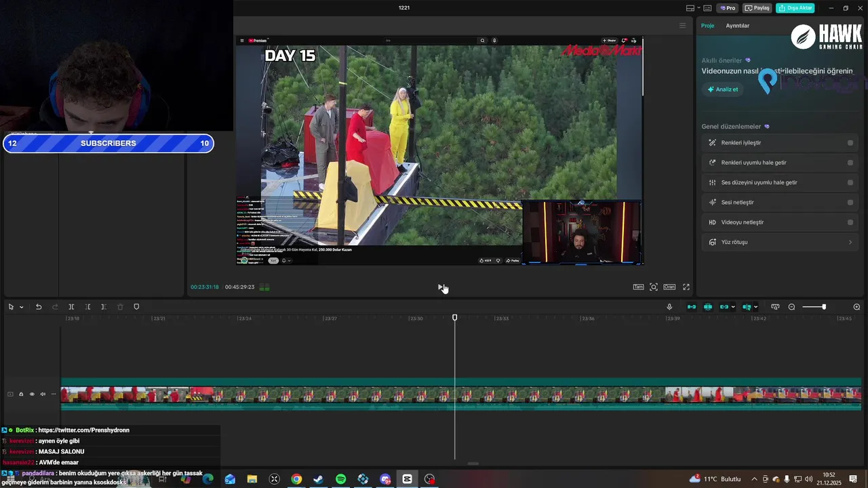868x488 pixels.
Task: Add a marker with the shield icon
Action: coord(136,307)
